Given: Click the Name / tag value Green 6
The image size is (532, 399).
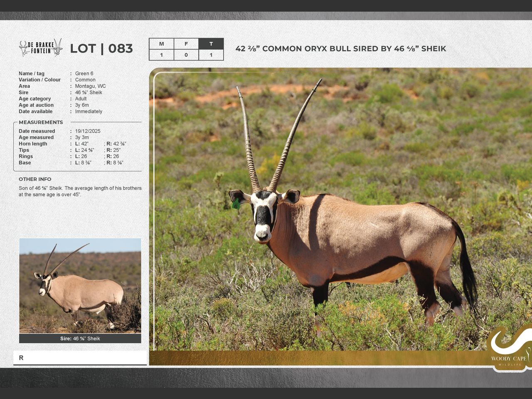Looking at the screenshot, I should 84,74.
